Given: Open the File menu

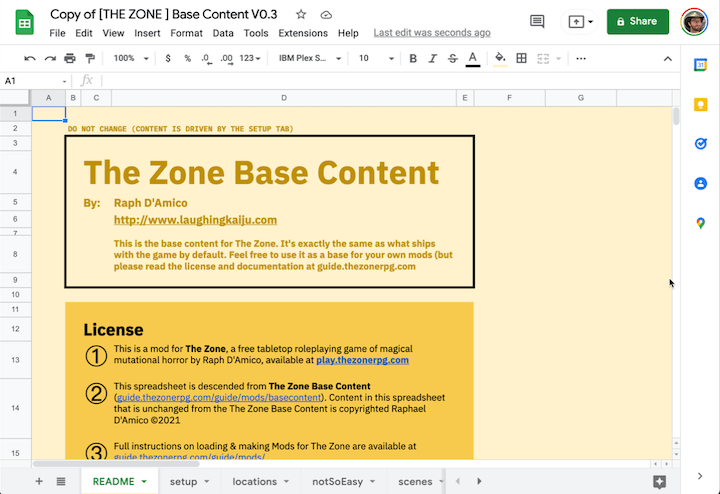Looking at the screenshot, I should pyautogui.click(x=57, y=33).
